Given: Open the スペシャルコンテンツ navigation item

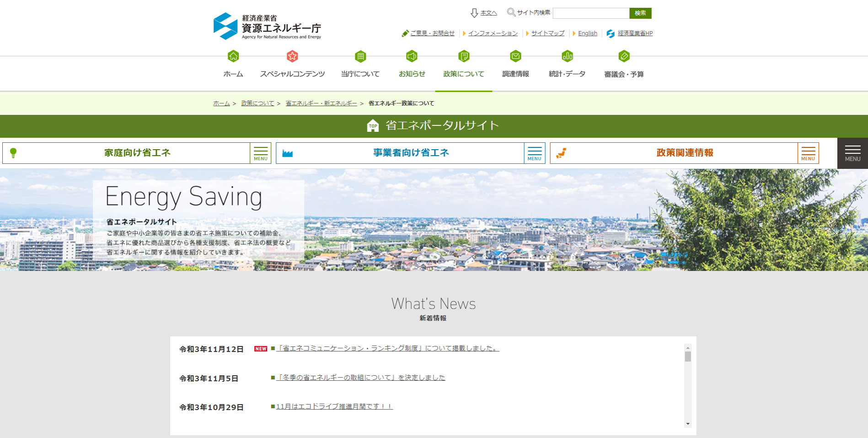Looking at the screenshot, I should (x=292, y=74).
